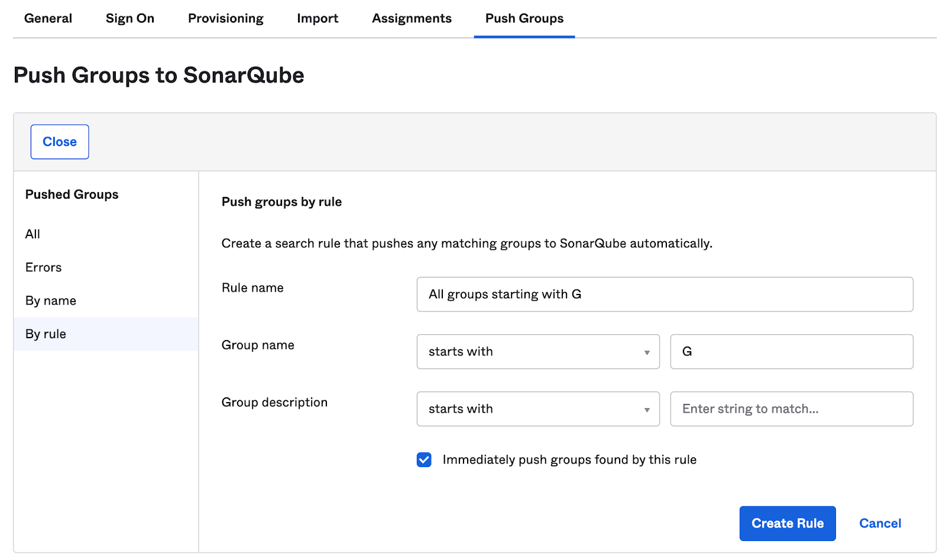This screenshot has width=946, height=560.
Task: Open the Group name match condition dropdown
Action: [x=537, y=351]
